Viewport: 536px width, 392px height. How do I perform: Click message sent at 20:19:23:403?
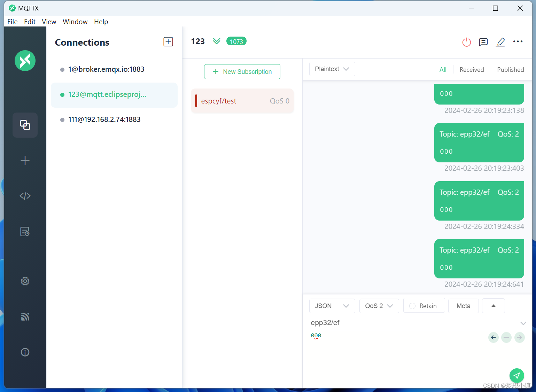pyautogui.click(x=479, y=143)
